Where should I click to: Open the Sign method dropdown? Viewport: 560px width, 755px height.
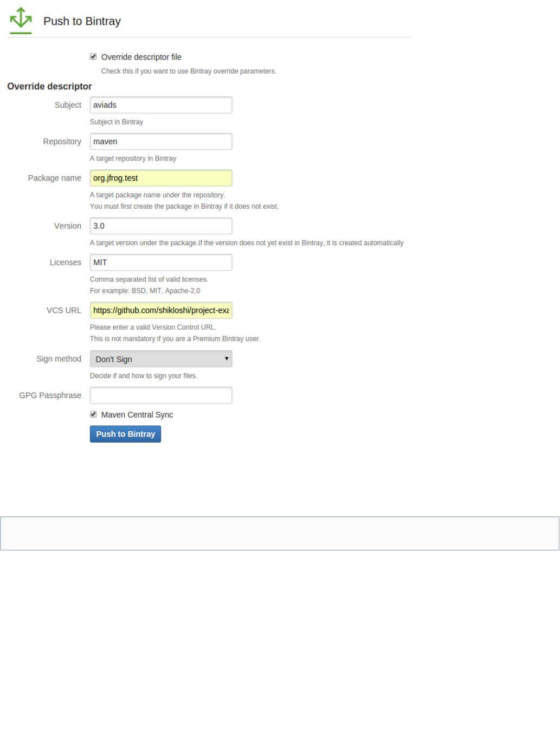(x=161, y=359)
